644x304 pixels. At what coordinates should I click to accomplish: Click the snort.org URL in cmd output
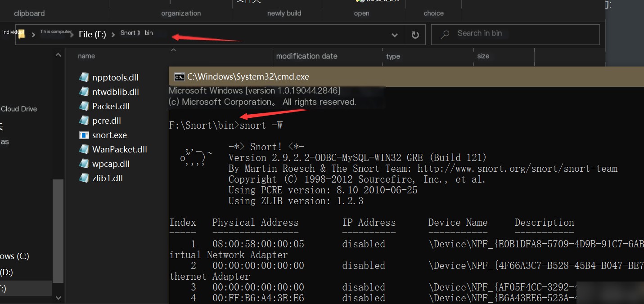518,169
